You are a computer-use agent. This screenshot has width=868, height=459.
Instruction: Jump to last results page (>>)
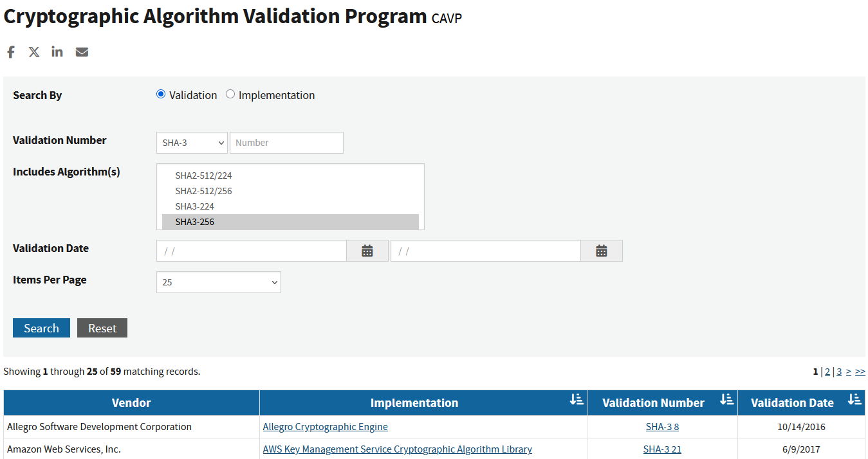coord(860,372)
